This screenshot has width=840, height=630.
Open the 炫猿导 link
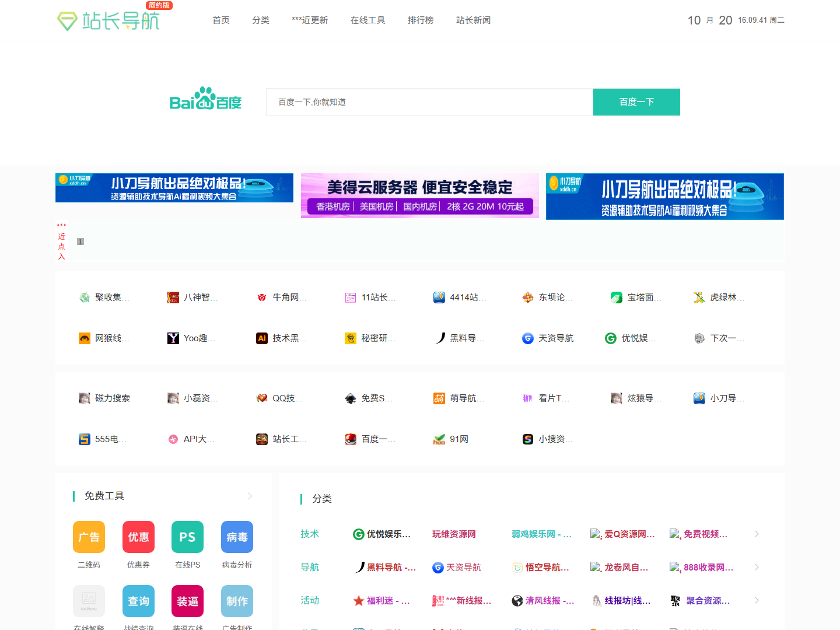[645, 398]
